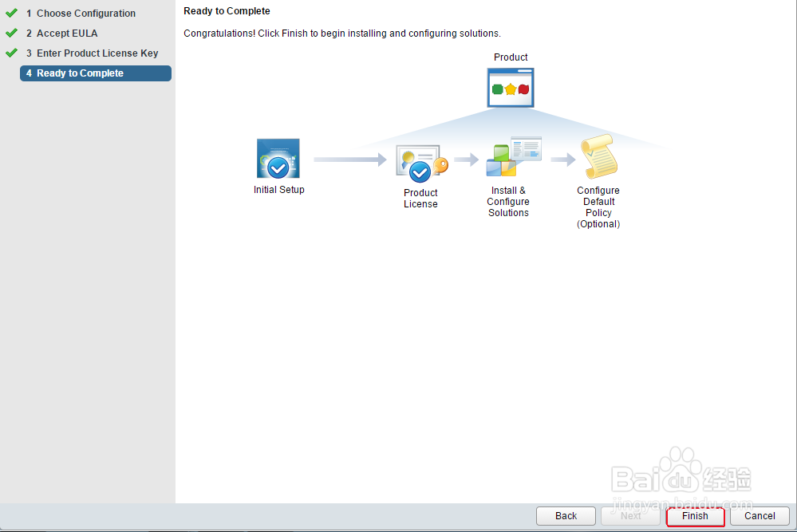Click arrow pointing to Configure Default Policy

[563, 160]
